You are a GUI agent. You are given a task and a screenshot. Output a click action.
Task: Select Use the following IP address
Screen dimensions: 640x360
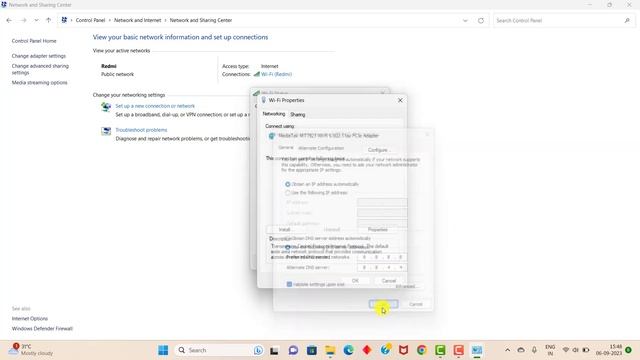click(288, 193)
